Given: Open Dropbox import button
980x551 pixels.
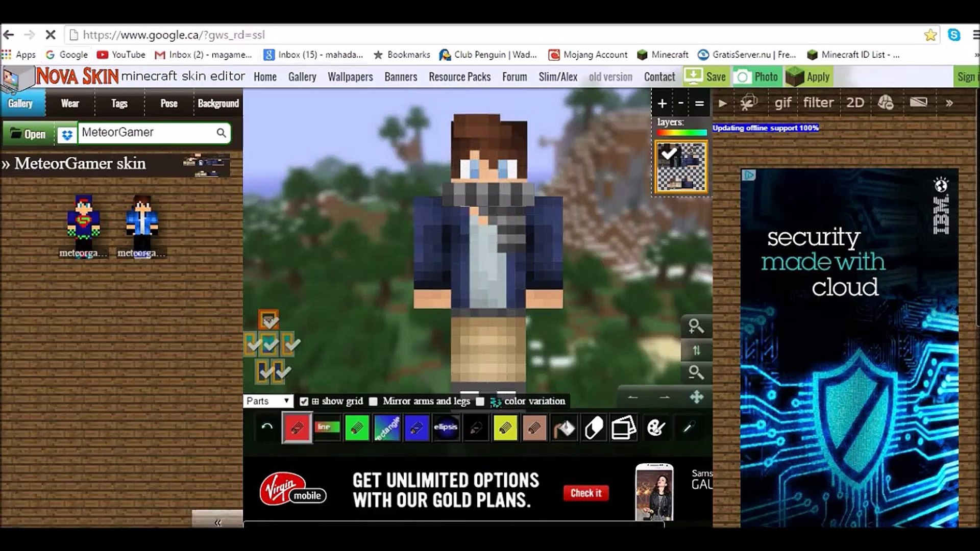Looking at the screenshot, I should click(x=66, y=134).
